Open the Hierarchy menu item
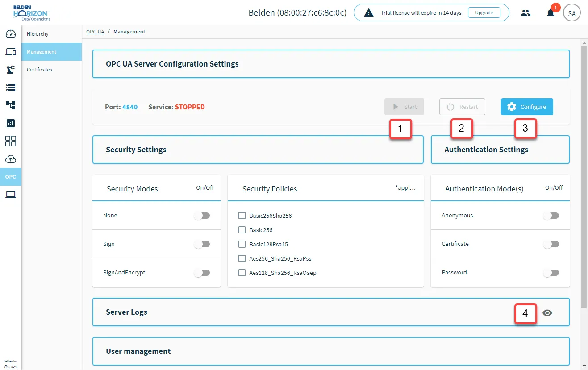The image size is (588, 370). tap(52, 34)
